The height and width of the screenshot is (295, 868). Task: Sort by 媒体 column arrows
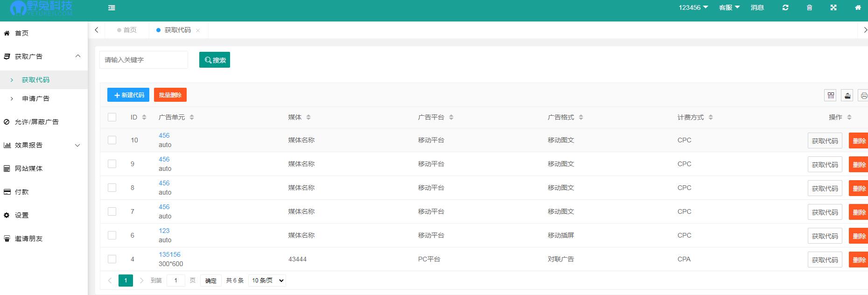308,117
